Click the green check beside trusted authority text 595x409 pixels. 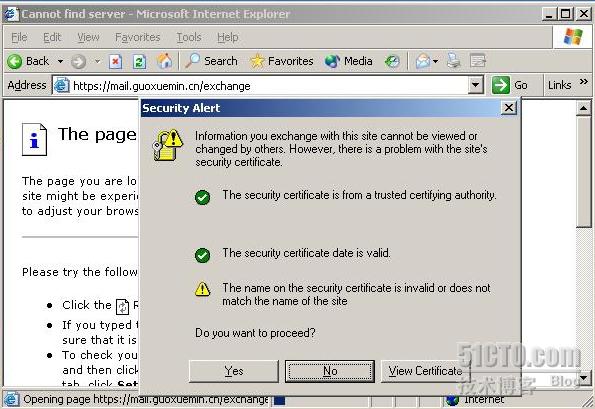pos(202,197)
